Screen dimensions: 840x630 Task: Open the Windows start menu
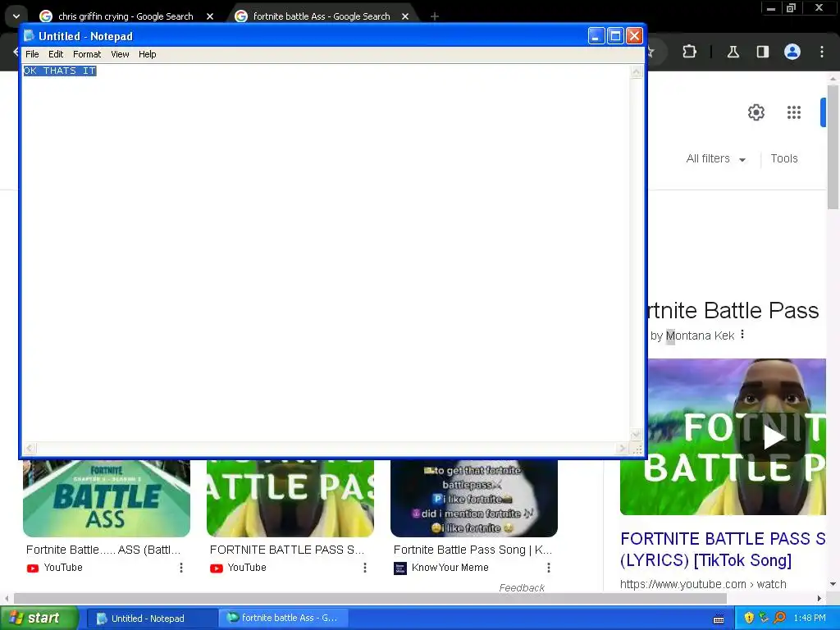coord(39,619)
